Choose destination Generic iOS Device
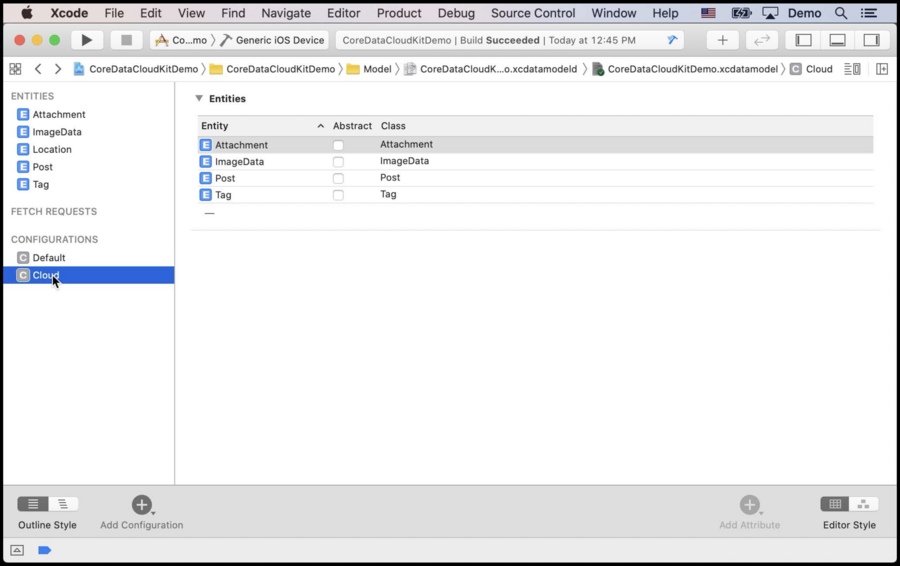Viewport: 900px width, 566px height. coord(273,40)
